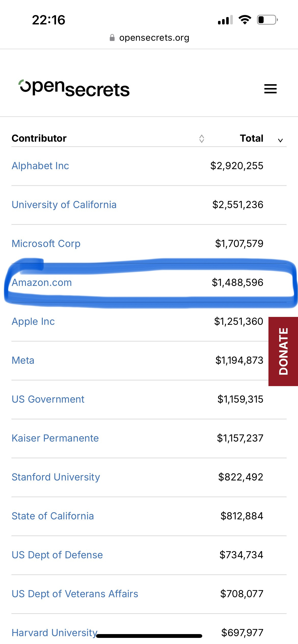Sort by Contributor using the sort arrows
This screenshot has height=644, width=298.
(x=201, y=139)
